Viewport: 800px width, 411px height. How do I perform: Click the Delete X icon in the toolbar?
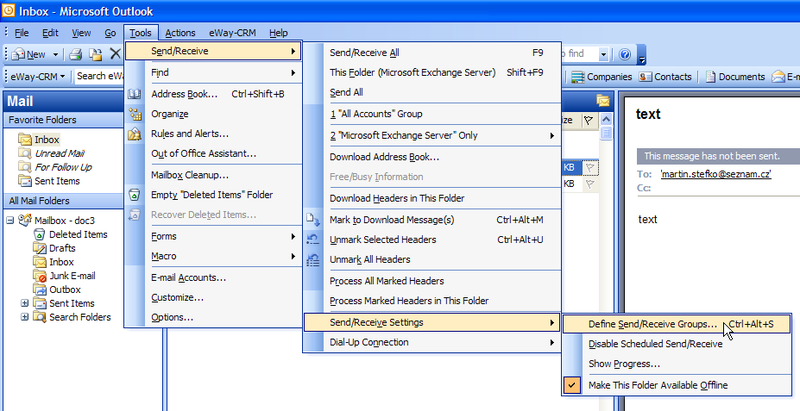tap(116, 54)
